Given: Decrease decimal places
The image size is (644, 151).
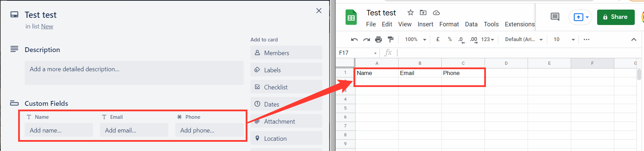Looking at the screenshot, I should click(461, 40).
